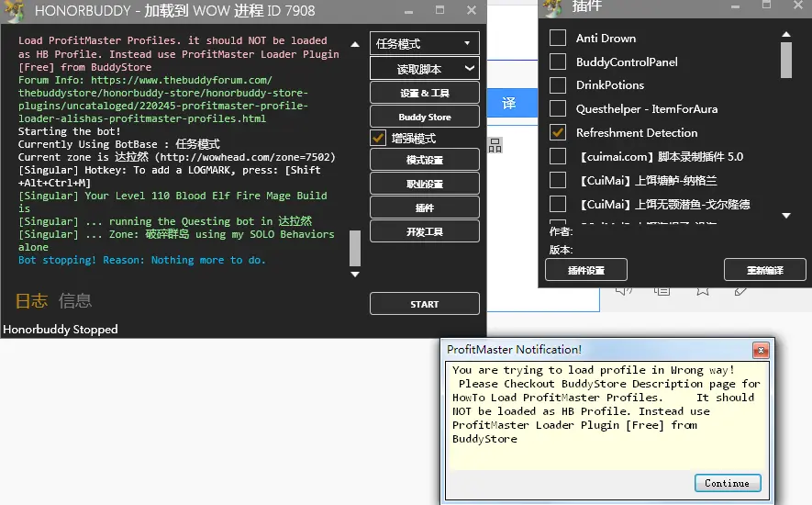Enable the Anti Drown plugin

click(558, 38)
